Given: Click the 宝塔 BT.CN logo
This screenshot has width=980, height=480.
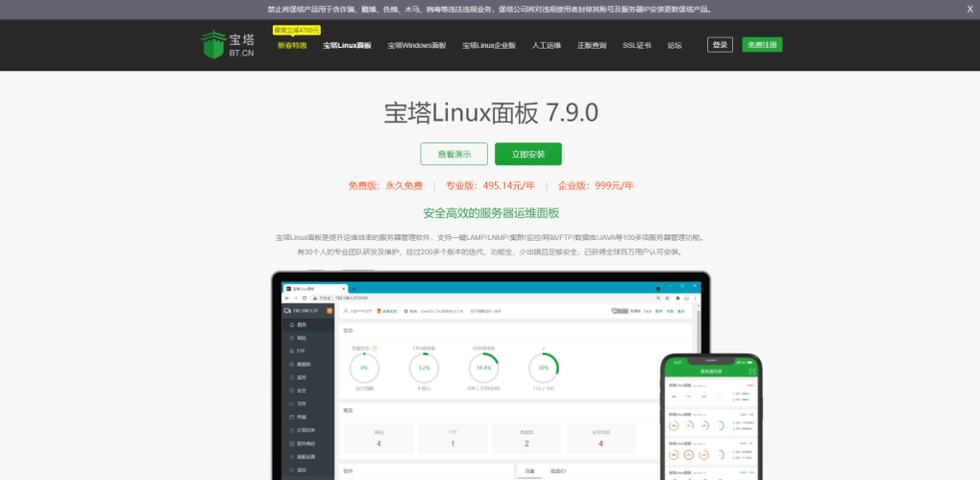Looking at the screenshot, I should 228,45.
